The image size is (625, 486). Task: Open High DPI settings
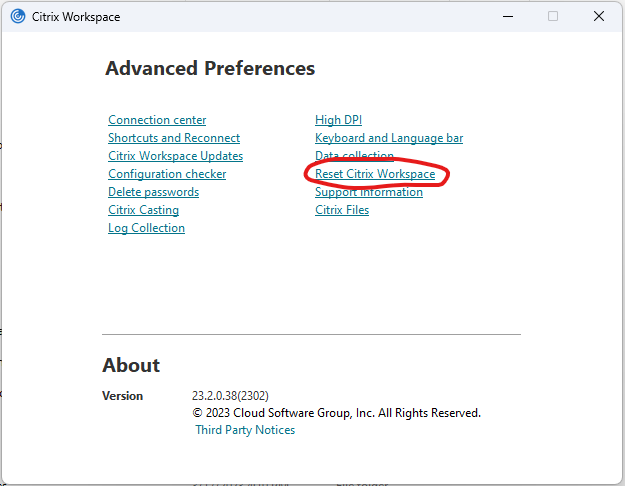[338, 120]
